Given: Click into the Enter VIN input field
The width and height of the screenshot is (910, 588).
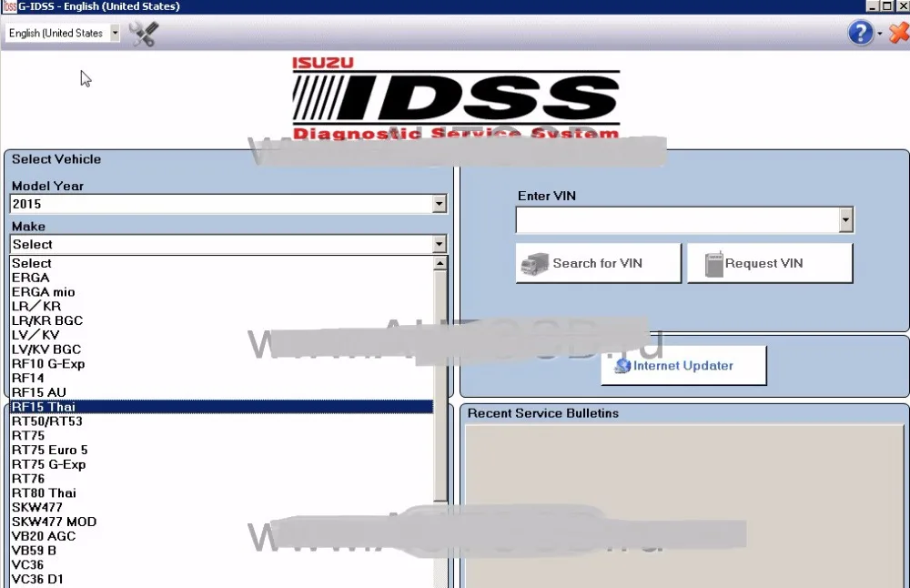Looking at the screenshot, I should click(677, 220).
